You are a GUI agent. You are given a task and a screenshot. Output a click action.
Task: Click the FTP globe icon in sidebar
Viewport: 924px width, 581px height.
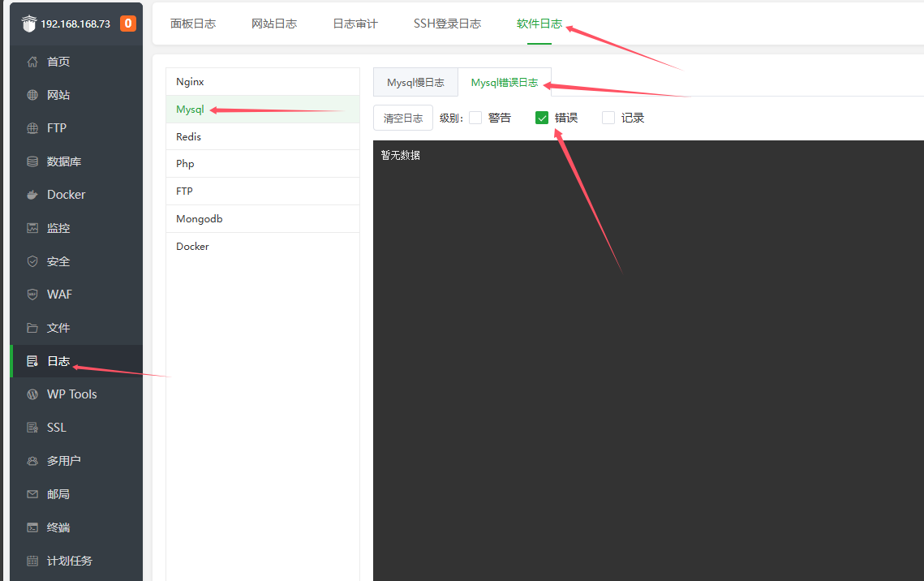[32, 128]
